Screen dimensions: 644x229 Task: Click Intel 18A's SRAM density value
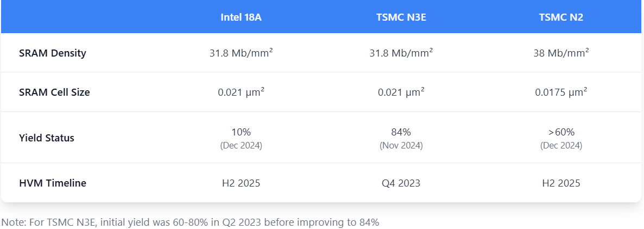point(241,53)
